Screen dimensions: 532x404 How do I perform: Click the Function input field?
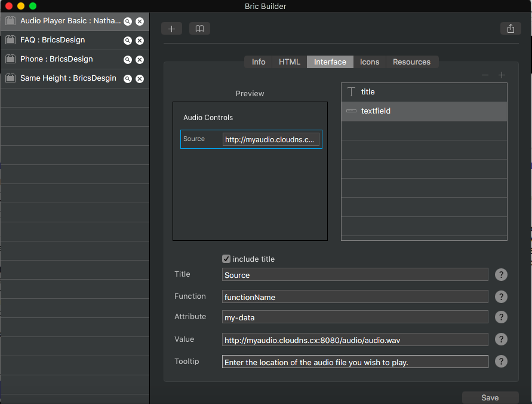[x=355, y=297]
